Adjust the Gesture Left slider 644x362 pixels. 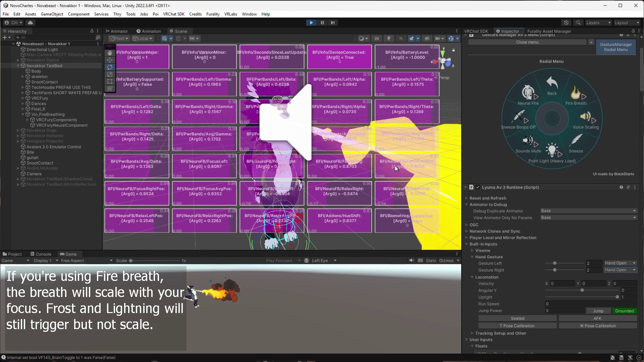click(x=555, y=263)
